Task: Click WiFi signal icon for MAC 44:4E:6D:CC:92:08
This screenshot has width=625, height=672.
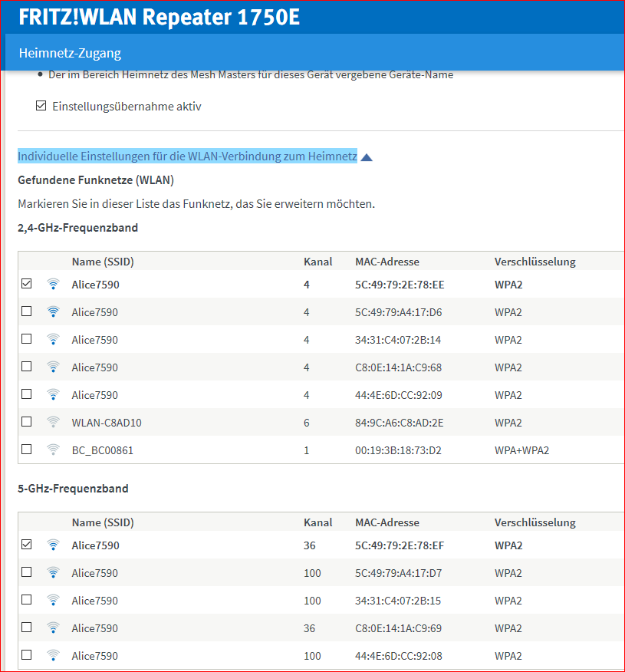Action: point(53,655)
